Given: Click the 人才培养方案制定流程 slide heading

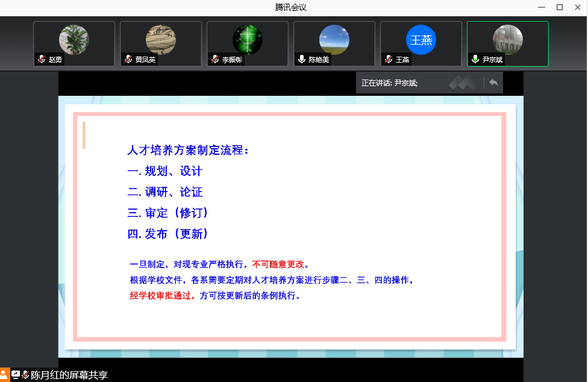Looking at the screenshot, I should click(x=188, y=150).
